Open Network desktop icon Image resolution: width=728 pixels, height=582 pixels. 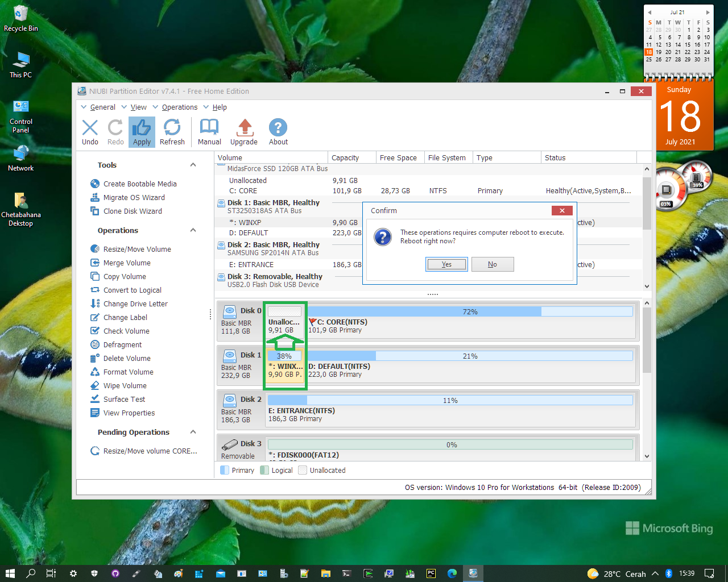pyautogui.click(x=21, y=158)
